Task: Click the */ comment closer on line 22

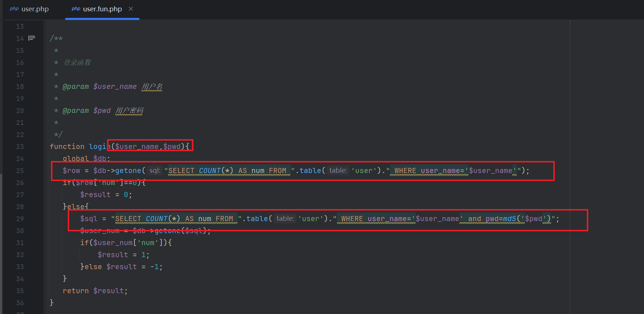Action: (58, 134)
